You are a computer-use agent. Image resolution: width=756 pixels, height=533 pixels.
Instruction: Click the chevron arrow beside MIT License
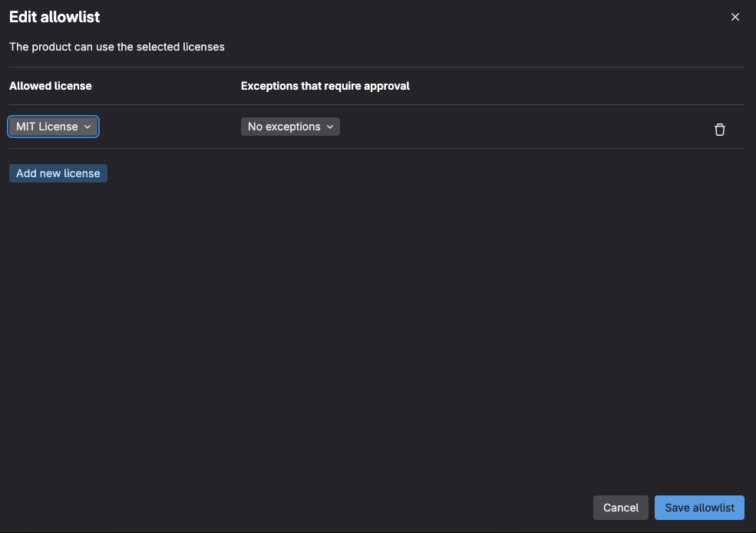(87, 127)
